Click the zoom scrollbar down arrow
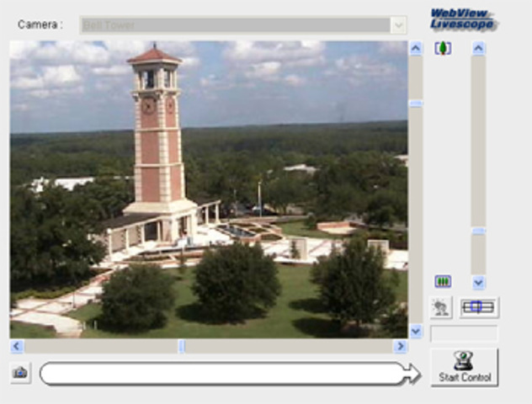Viewport: 532px width, 404px height. (x=478, y=282)
